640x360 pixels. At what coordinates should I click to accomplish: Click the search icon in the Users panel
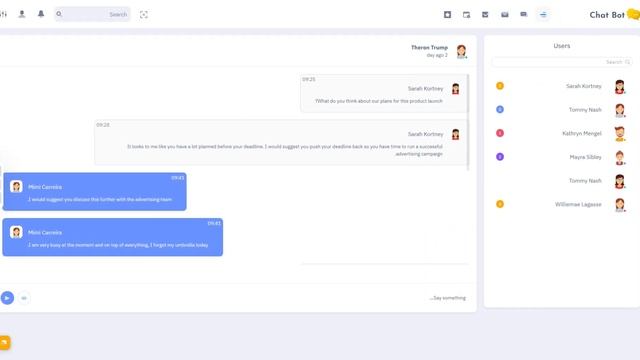(x=627, y=62)
